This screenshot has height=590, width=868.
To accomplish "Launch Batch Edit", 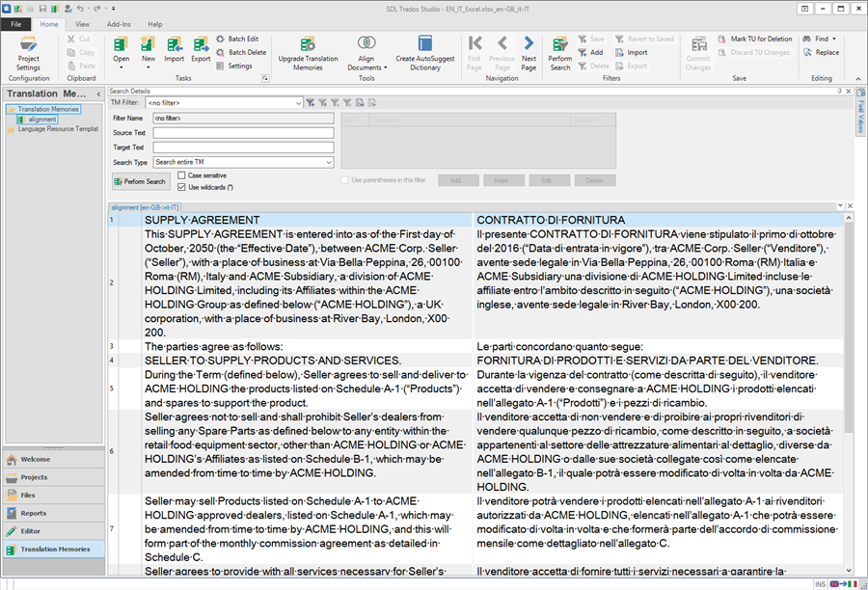I will point(237,39).
